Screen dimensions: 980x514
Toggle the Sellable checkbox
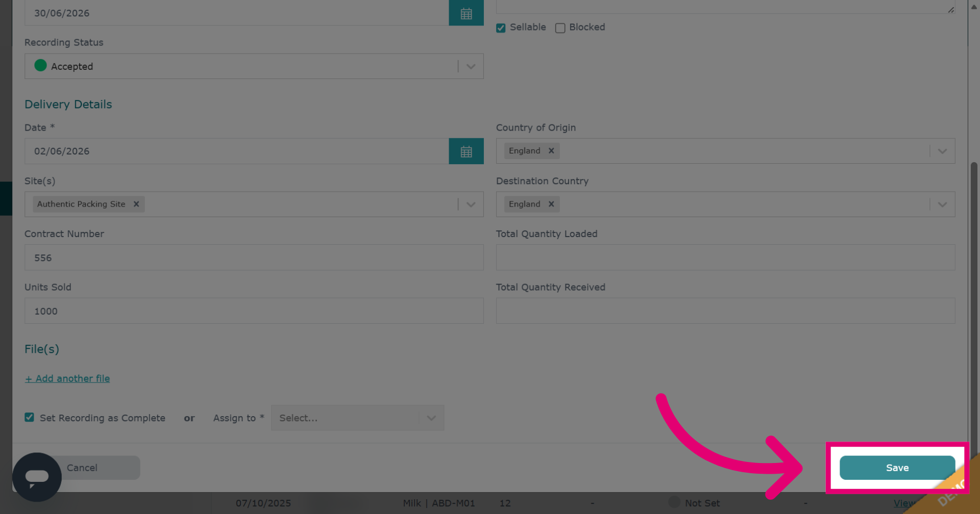[x=501, y=28]
